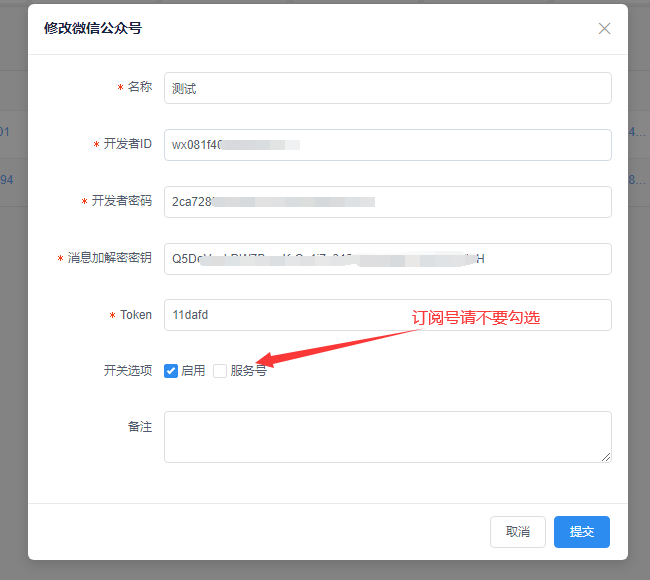Click the Token input field
Screen dimensions: 650x580
pos(388,315)
